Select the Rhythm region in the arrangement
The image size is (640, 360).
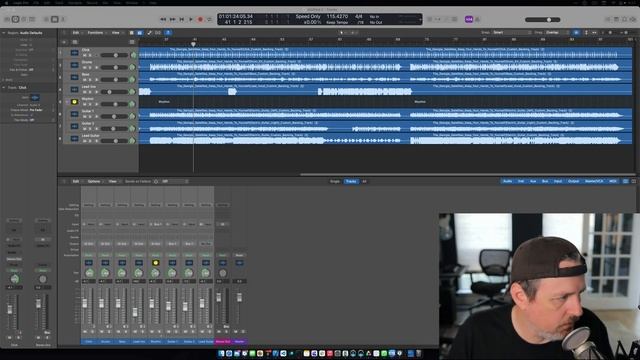[x=164, y=102]
